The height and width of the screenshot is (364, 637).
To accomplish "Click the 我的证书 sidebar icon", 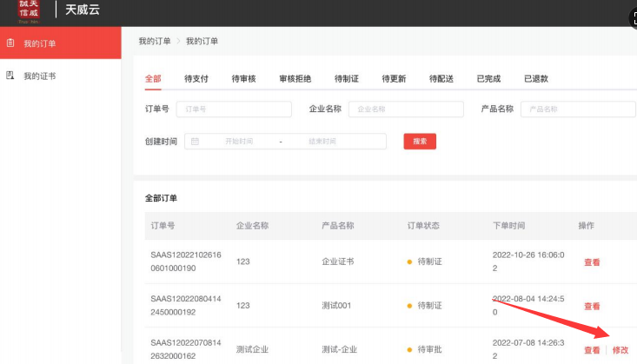I will coord(10,76).
